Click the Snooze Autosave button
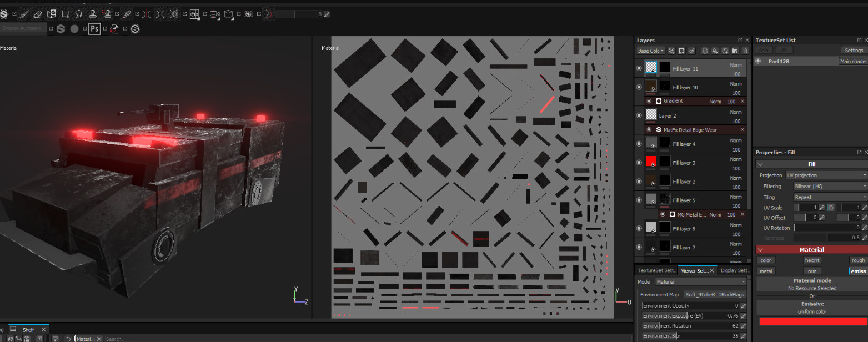Image resolution: width=868 pixels, height=342 pixels. tap(22, 28)
